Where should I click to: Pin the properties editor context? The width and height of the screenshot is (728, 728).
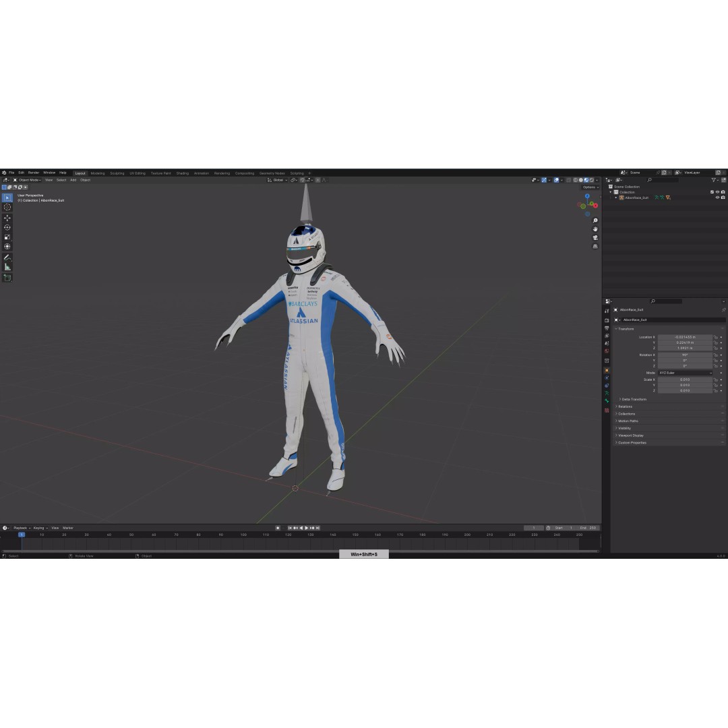click(723, 309)
